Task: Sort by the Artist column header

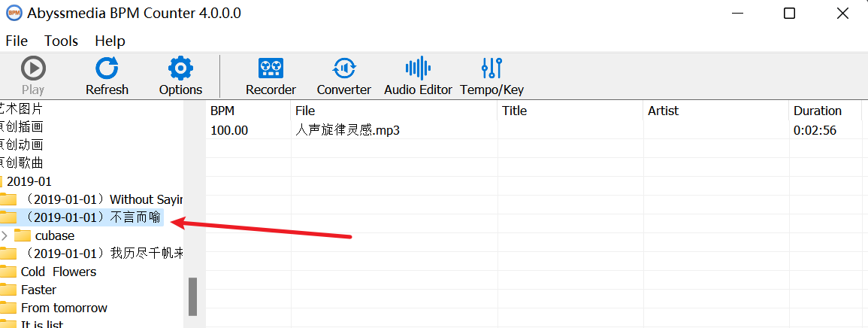Action: pyautogui.click(x=715, y=111)
